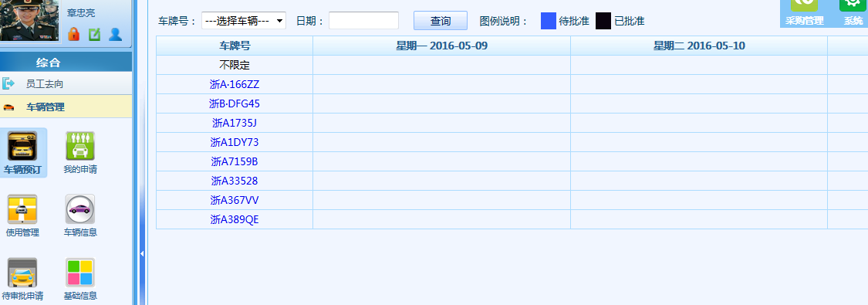This screenshot has width=868, height=305.
Task: Collapse sidebar with splitter arrow
Action: pyautogui.click(x=142, y=253)
